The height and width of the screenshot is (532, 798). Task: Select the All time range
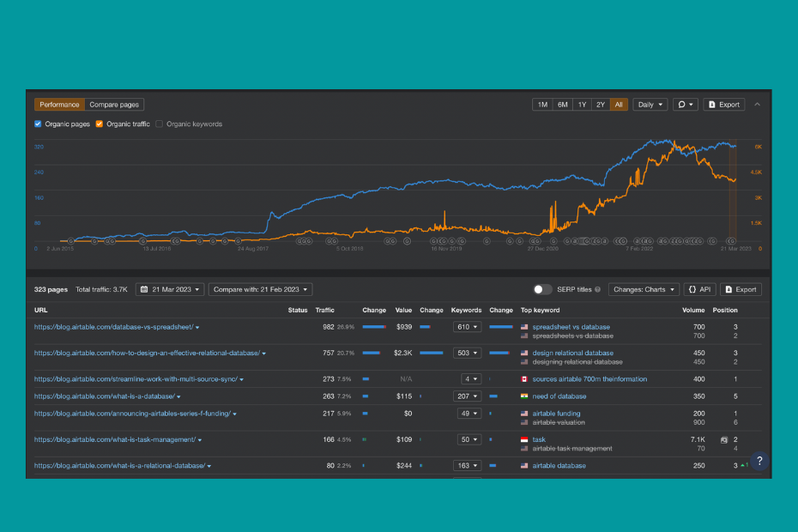(619, 105)
